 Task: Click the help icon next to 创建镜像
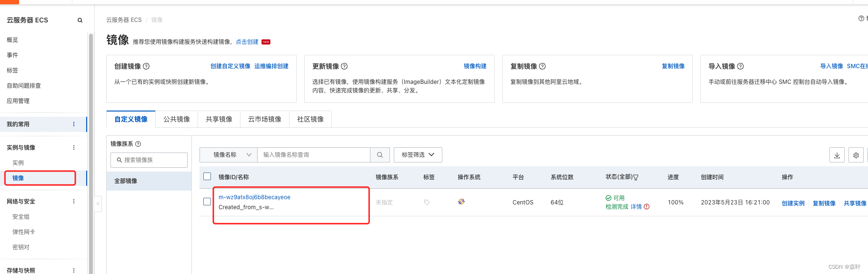coord(146,66)
